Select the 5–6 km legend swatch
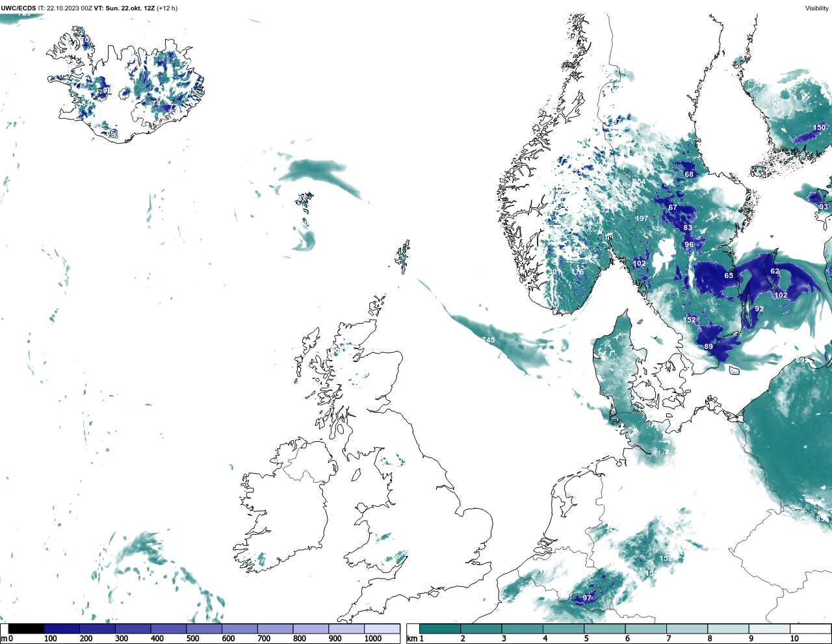 (x=604, y=628)
